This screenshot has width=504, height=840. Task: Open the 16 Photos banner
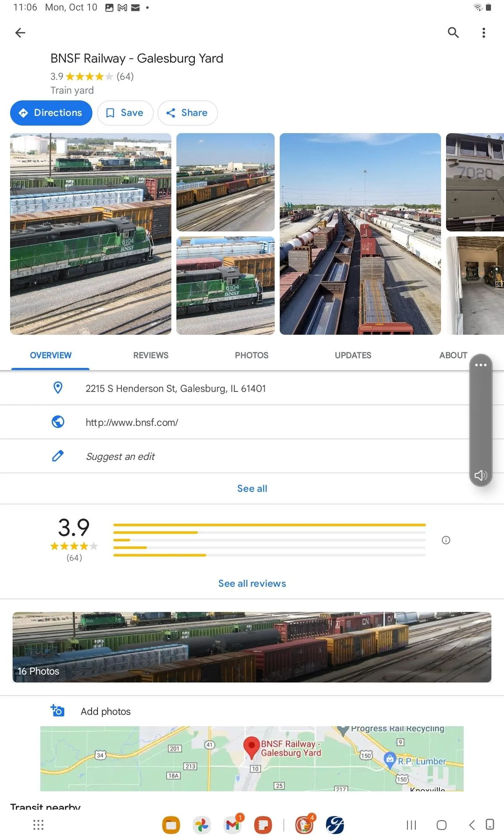pyautogui.click(x=252, y=647)
